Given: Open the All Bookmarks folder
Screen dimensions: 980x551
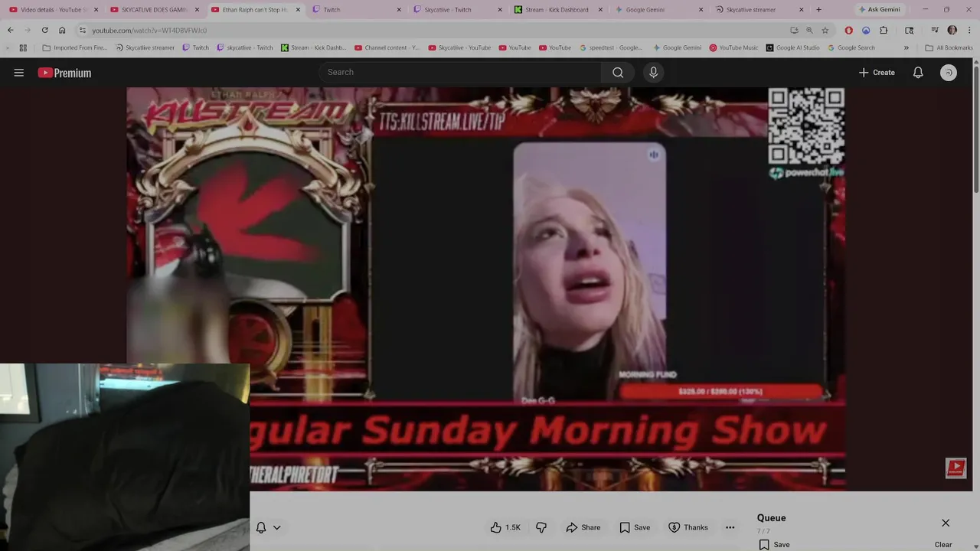Looking at the screenshot, I should coord(949,47).
